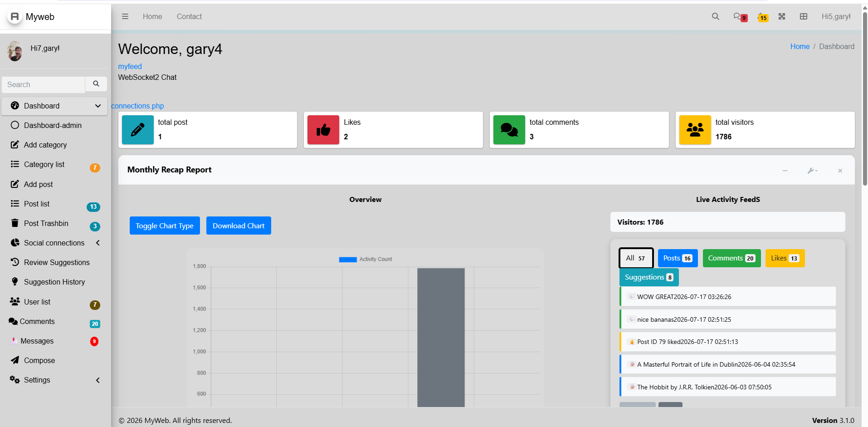Click the fullscreen expand arrows icon
The image size is (868, 427).
tap(782, 16)
